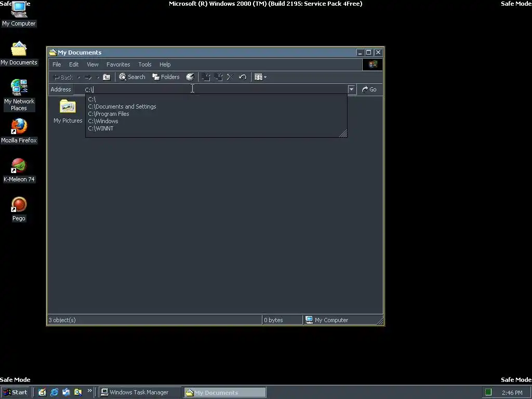Close the My Documents window
This screenshot has height=399, width=532.
[378, 52]
